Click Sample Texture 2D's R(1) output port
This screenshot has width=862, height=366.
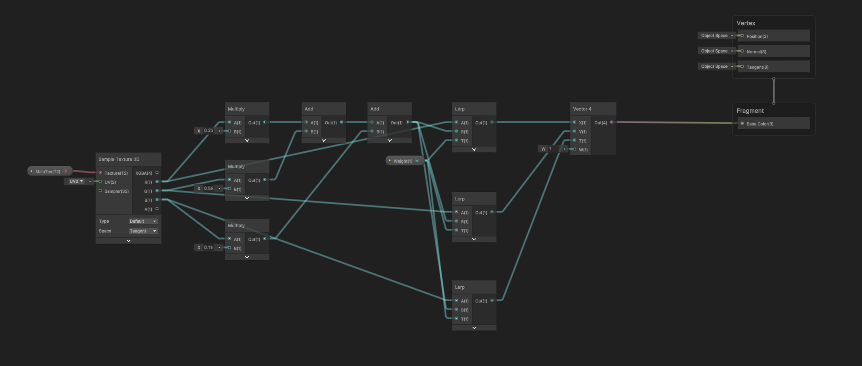coord(157,181)
